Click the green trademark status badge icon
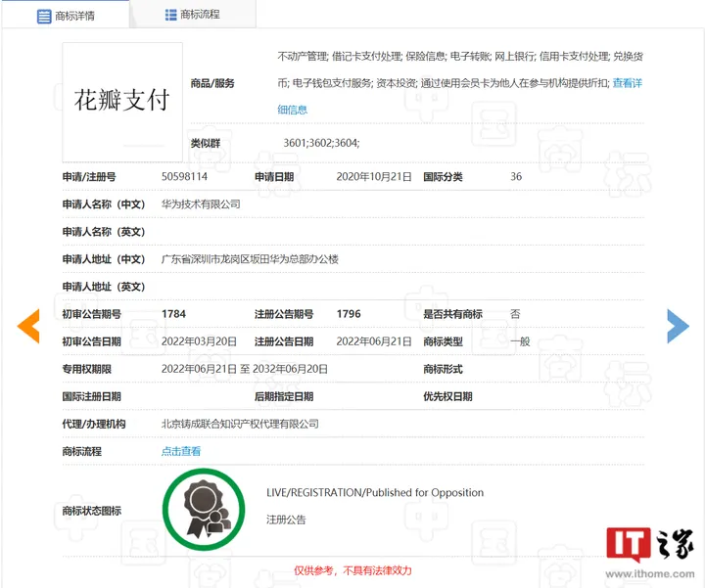Screen dimensions: 705x588 tap(204, 510)
